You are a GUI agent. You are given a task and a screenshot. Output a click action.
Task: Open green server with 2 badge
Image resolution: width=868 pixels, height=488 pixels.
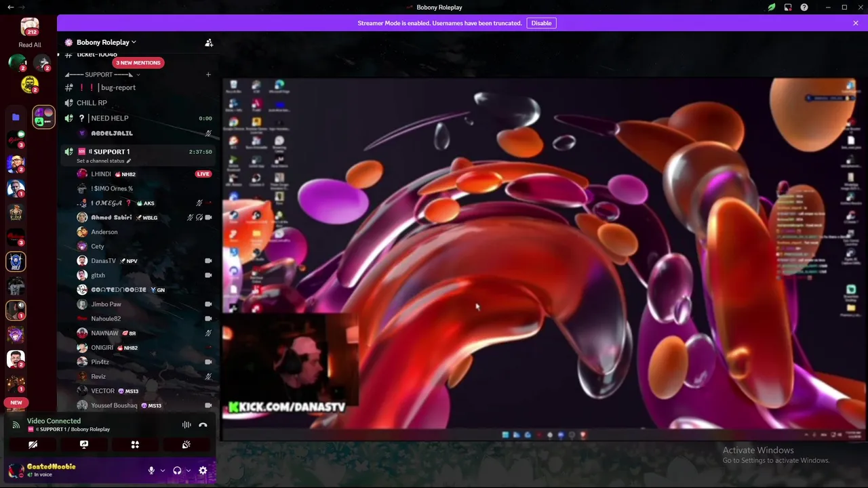tap(17, 63)
